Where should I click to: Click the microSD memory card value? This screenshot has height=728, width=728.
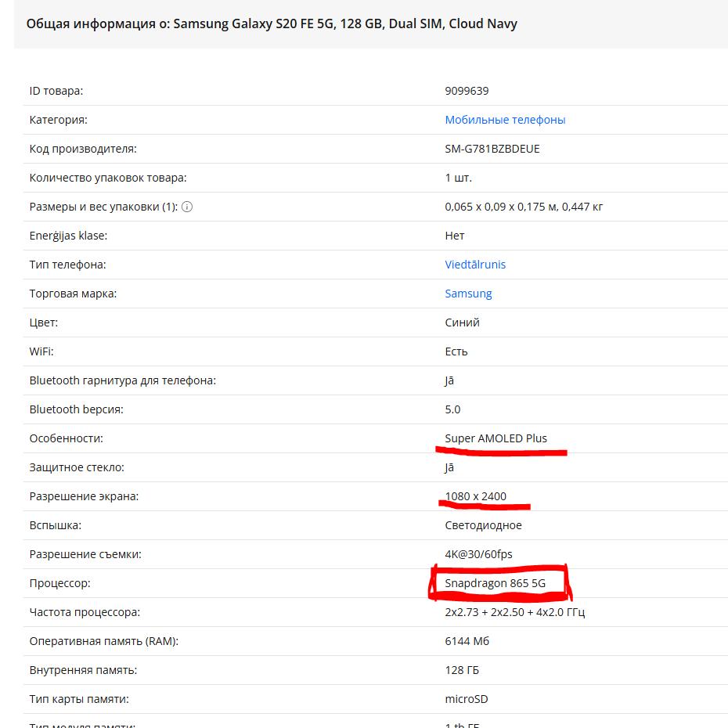(466, 699)
